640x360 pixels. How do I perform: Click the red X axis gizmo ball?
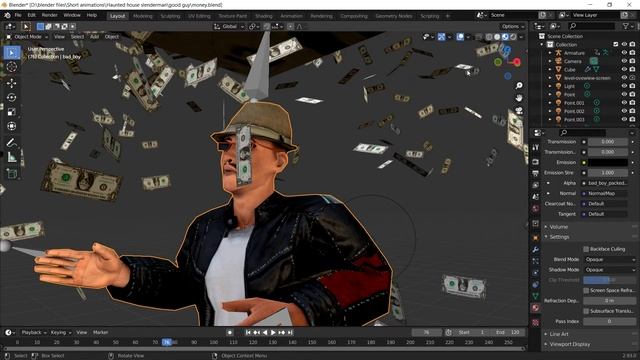[x=517, y=62]
